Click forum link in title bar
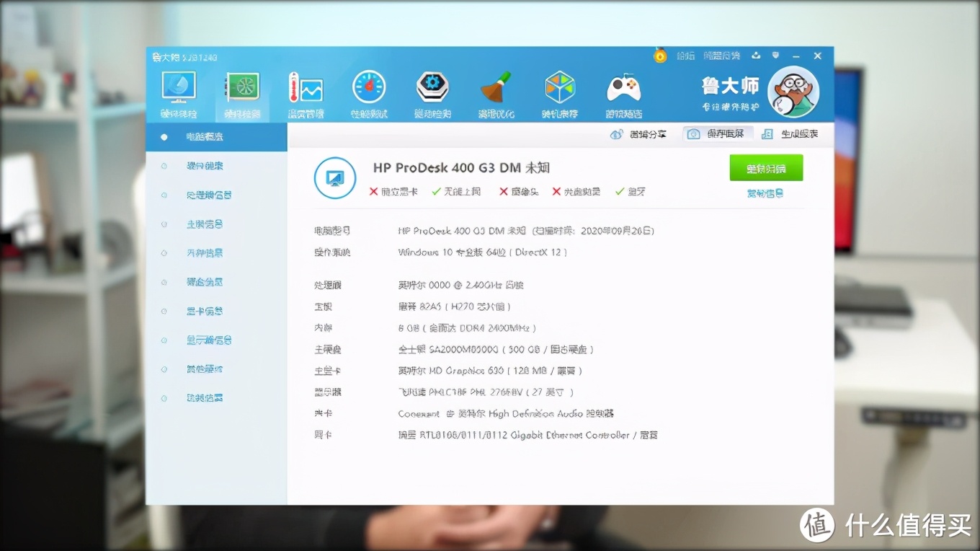The image size is (980, 551). click(x=685, y=56)
